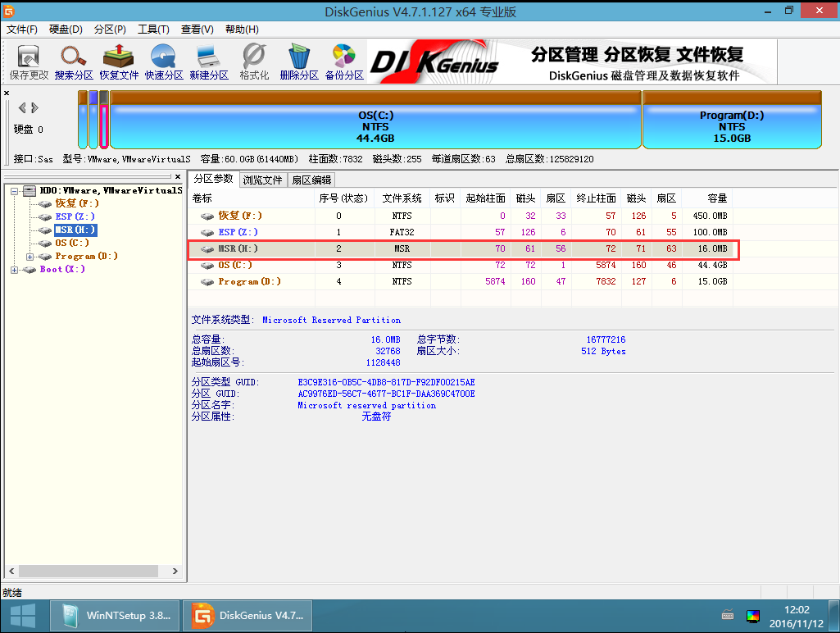
Task: Click the 容量 column header
Action: coord(708,198)
